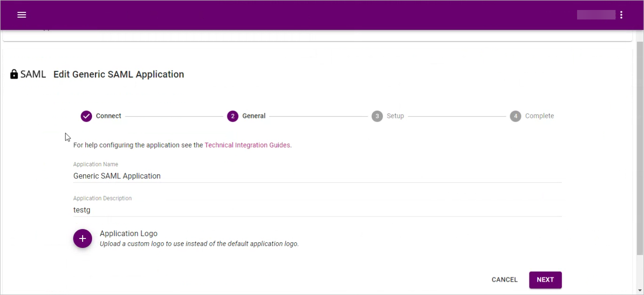The height and width of the screenshot is (295, 644).
Task: Open the Technical Integration Guides link
Action: pyautogui.click(x=247, y=145)
